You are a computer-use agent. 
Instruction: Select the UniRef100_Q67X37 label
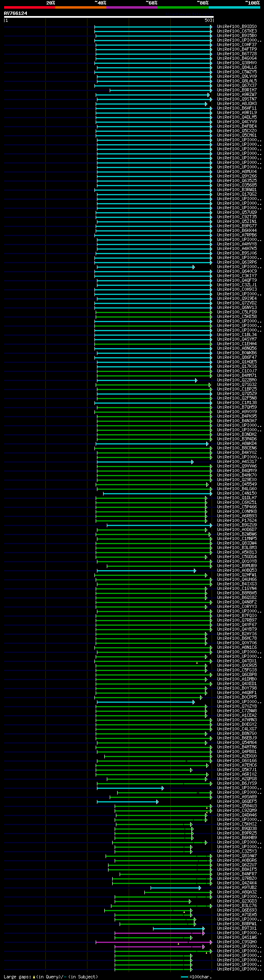[237, 85]
